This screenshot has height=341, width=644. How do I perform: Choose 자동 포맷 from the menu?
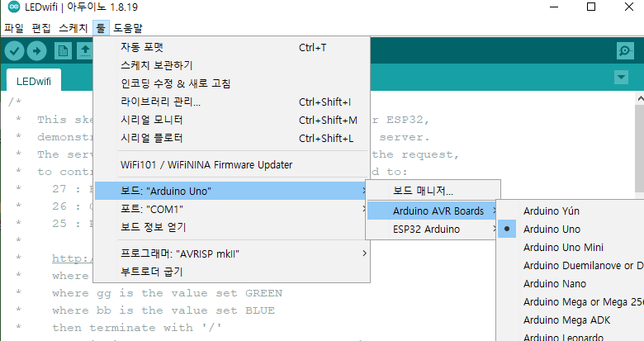(232, 47)
